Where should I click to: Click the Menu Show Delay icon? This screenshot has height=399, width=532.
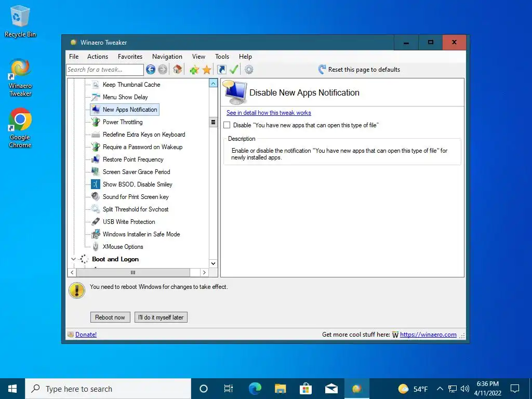96,97
